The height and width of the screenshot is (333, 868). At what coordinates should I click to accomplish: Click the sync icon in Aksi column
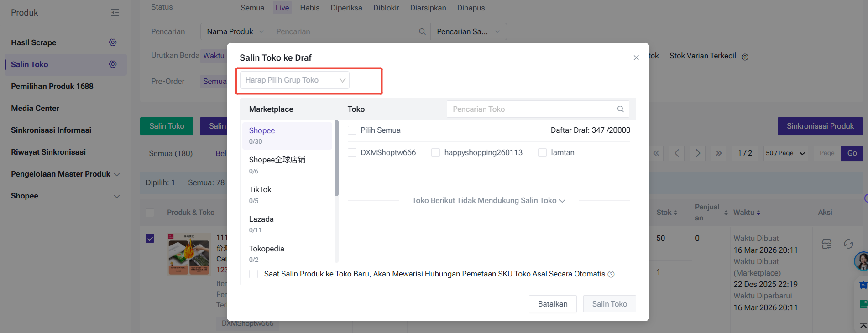[848, 244]
